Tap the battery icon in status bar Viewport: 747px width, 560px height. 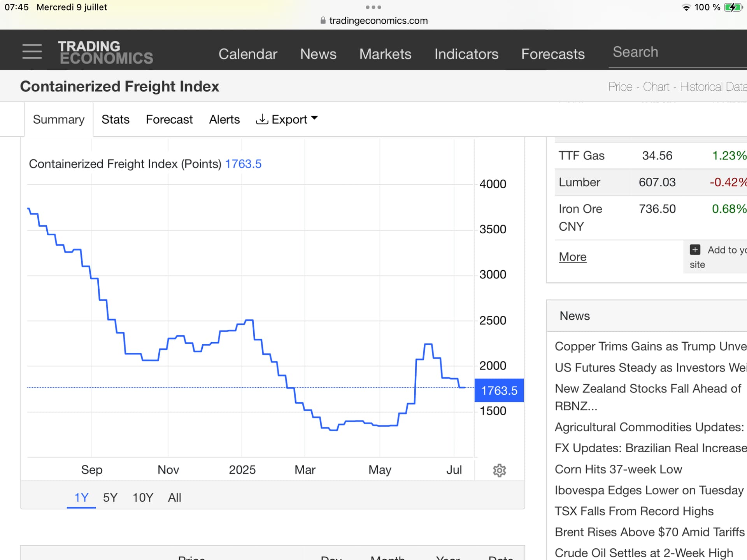pyautogui.click(x=733, y=7)
